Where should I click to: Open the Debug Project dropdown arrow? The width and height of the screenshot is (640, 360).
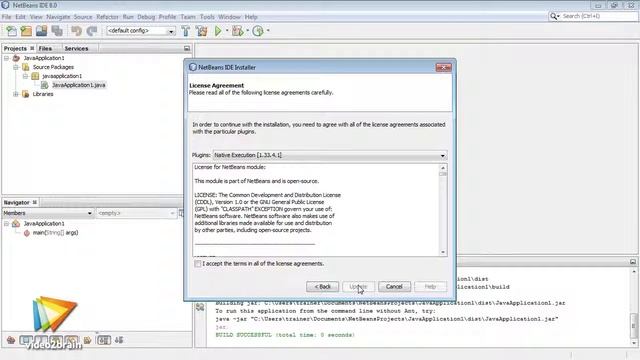pyautogui.click(x=247, y=31)
